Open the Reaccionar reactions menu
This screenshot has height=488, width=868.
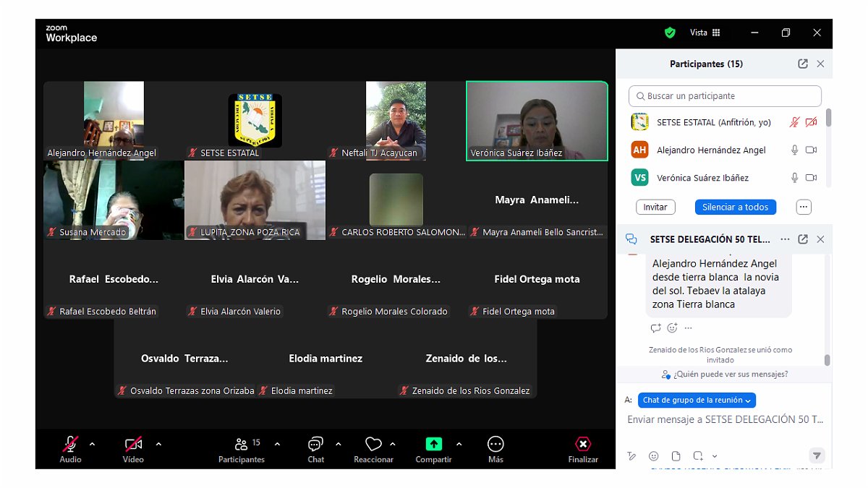(x=373, y=445)
